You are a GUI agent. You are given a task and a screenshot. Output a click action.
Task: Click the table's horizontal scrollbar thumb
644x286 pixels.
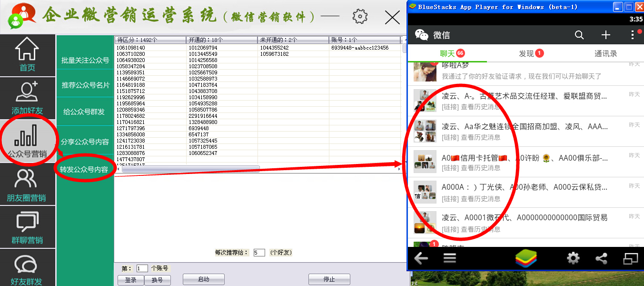(x=191, y=169)
